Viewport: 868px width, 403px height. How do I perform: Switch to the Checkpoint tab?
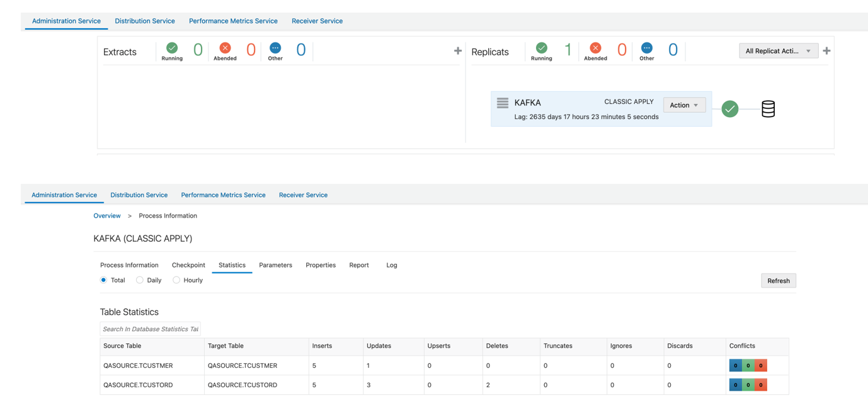188,265
